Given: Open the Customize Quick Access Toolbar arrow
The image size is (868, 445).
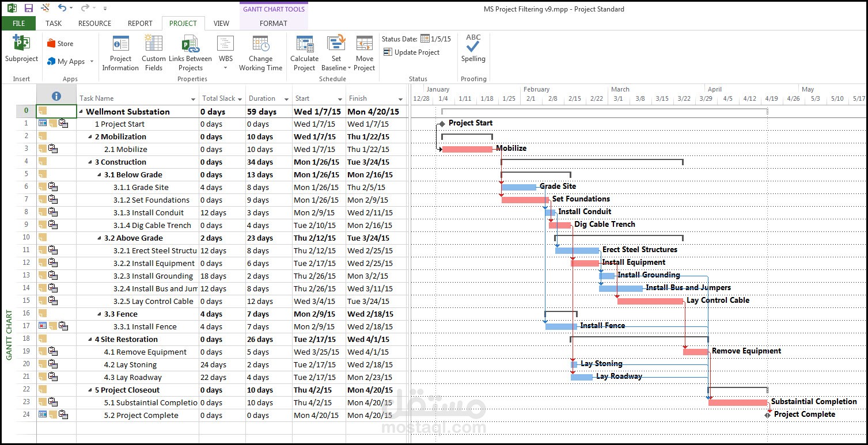Looking at the screenshot, I should (105, 9).
